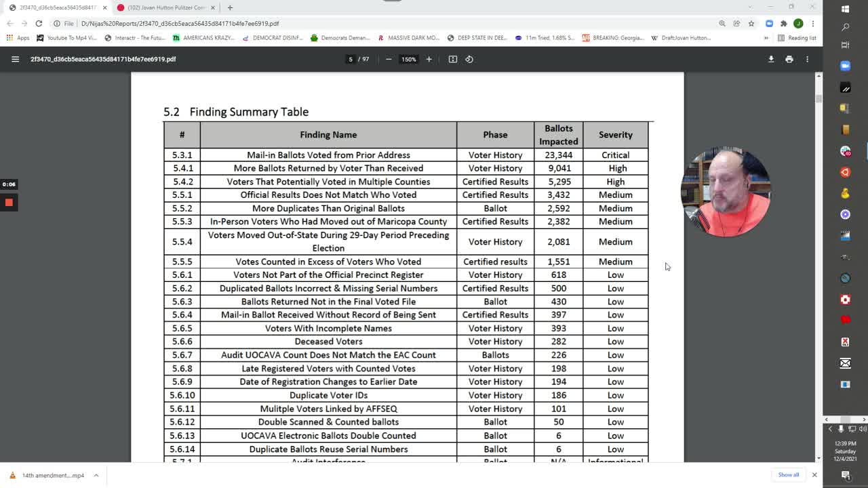This screenshot has height=488, width=868.
Task: Zoom out the PDF
Action: 389,59
